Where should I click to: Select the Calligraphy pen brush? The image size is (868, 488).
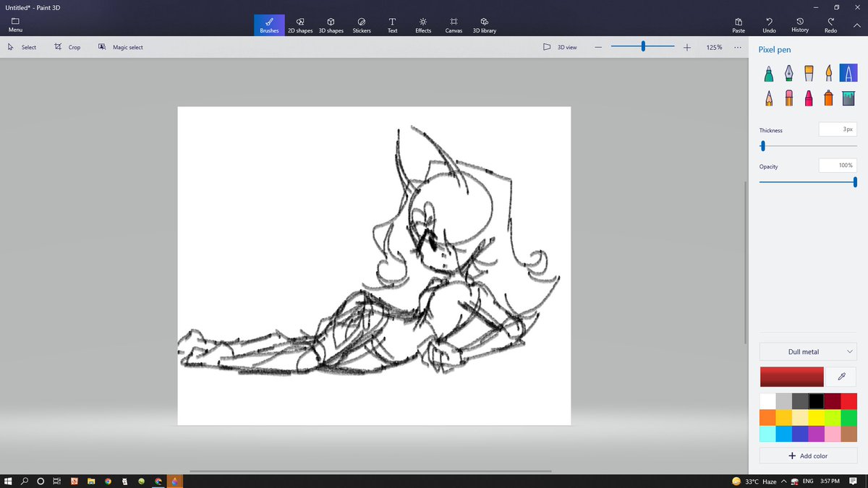(788, 73)
